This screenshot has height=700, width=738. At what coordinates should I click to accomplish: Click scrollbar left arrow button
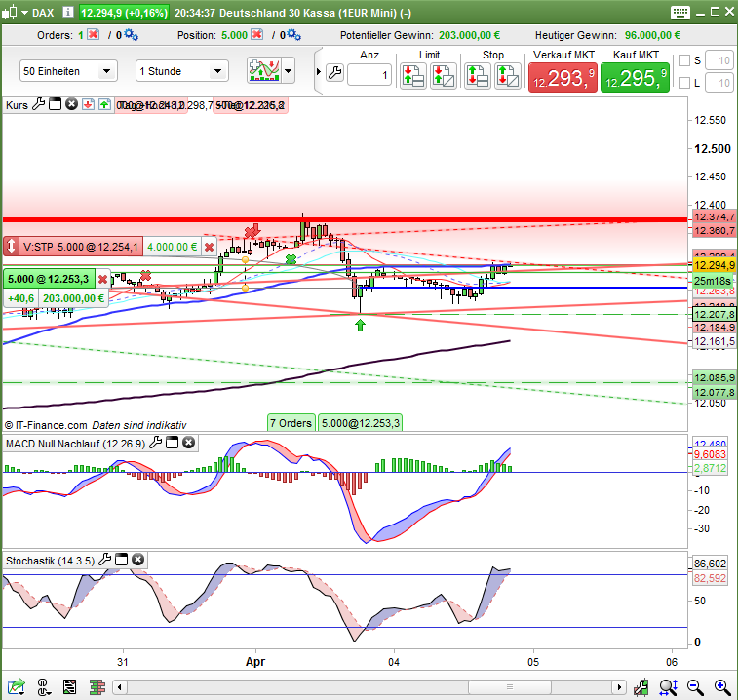tap(120, 687)
